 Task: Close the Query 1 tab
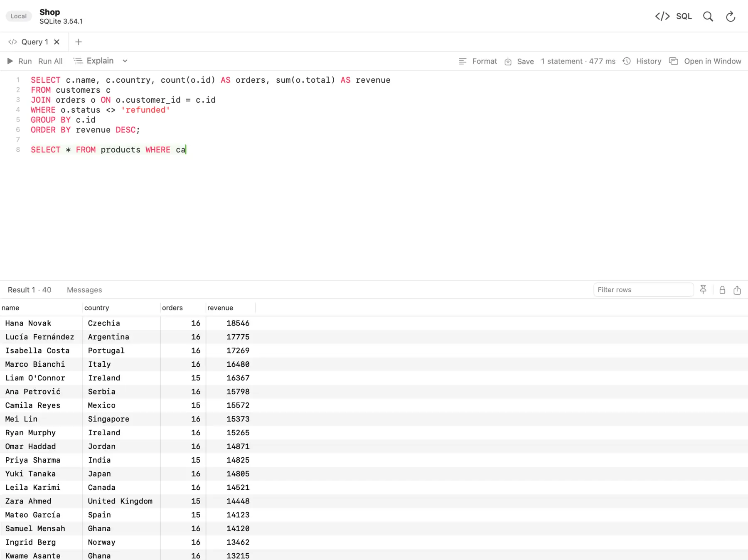pos(57,42)
